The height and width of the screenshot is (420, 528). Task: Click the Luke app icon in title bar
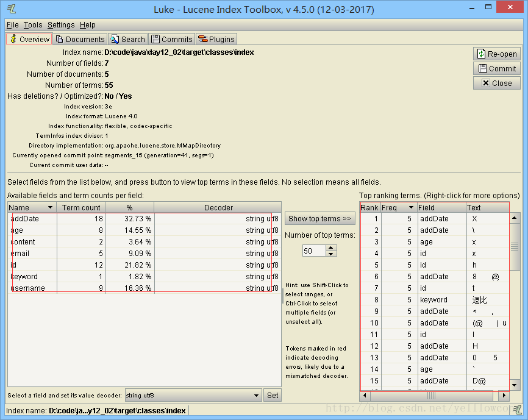point(12,9)
